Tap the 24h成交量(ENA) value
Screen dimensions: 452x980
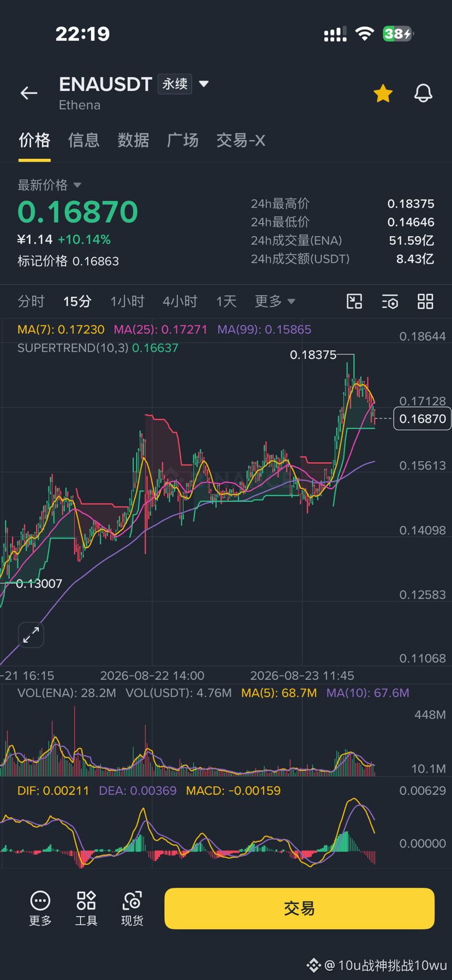pyautogui.click(x=412, y=241)
